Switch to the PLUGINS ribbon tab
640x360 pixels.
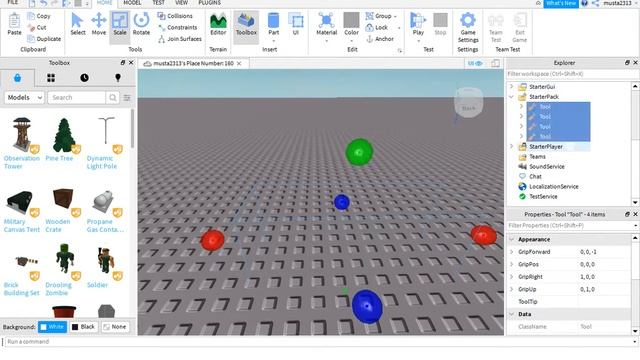tap(209, 2)
